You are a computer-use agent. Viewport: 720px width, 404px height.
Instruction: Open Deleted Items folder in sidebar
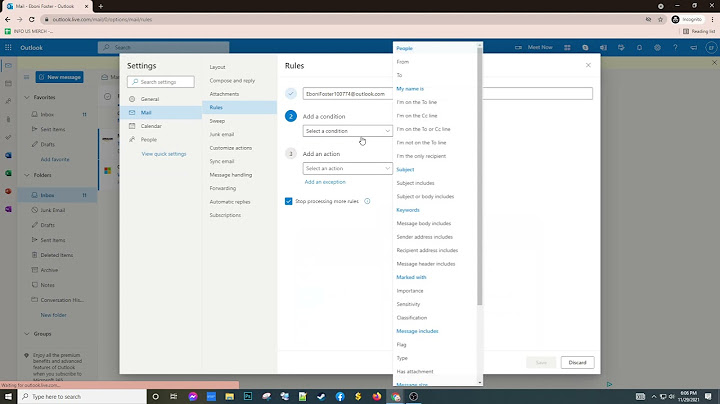click(x=58, y=255)
